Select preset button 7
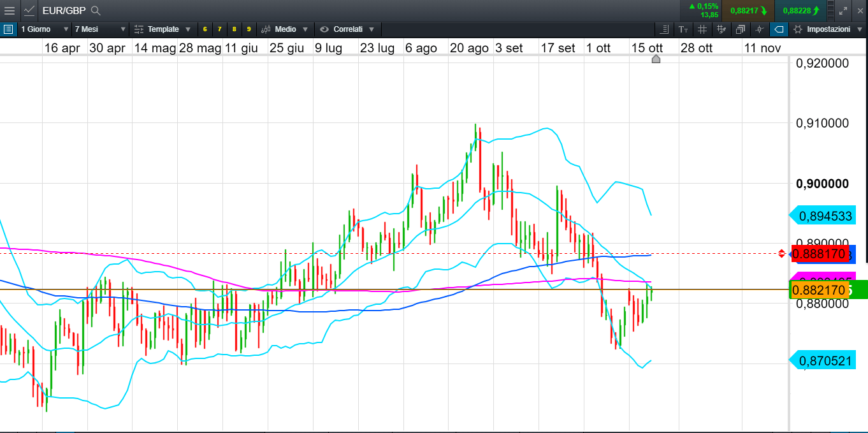 [219, 29]
